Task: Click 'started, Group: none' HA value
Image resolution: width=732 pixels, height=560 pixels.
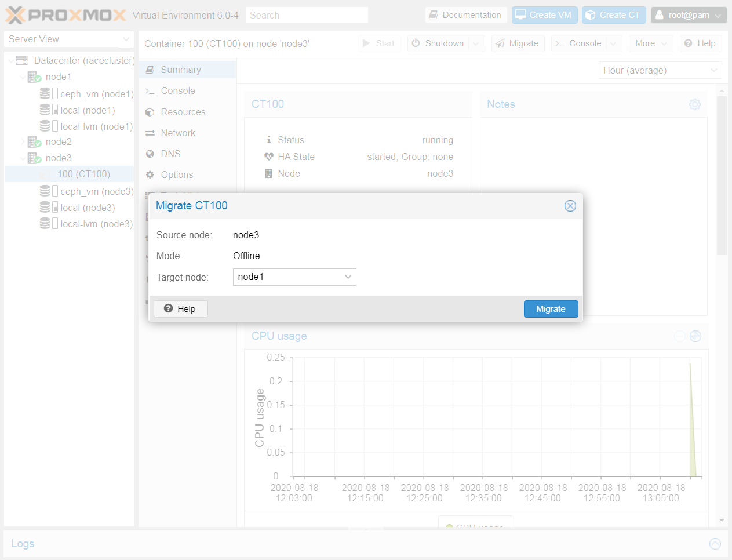Action: (x=410, y=157)
